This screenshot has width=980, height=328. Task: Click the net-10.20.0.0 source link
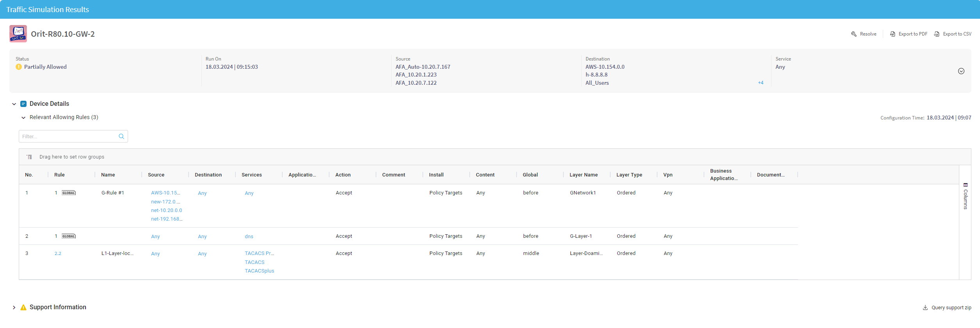click(x=166, y=210)
